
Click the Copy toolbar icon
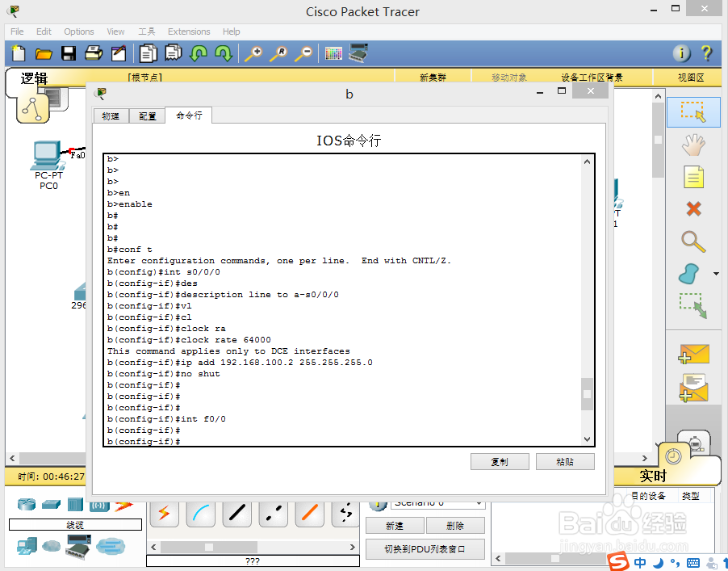pyautogui.click(x=149, y=53)
